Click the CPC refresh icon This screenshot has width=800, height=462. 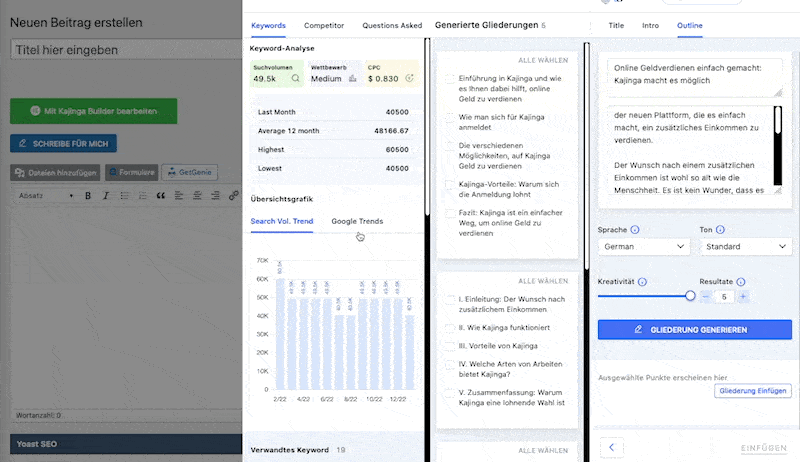coord(409,78)
